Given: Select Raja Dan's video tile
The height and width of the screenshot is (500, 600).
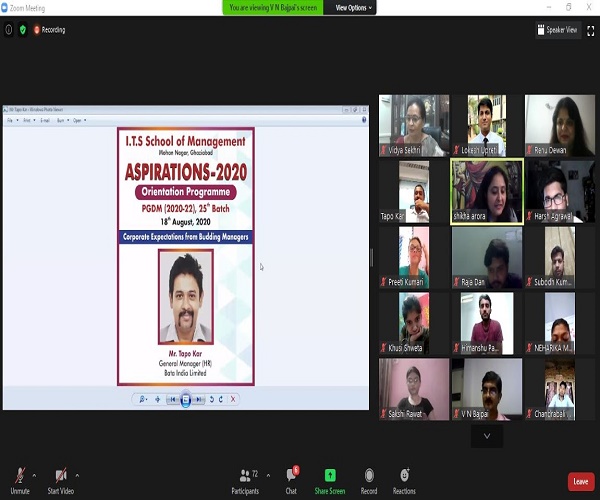Looking at the screenshot, I should coord(487,257).
